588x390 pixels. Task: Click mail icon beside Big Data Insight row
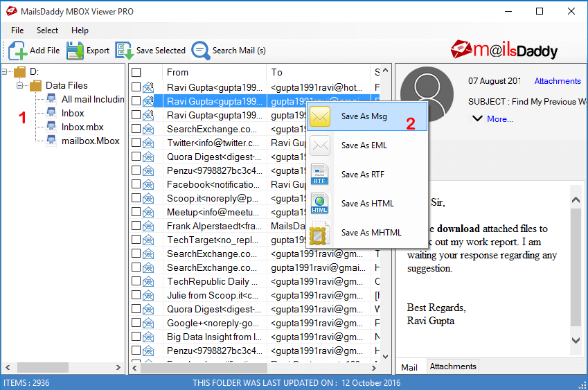148,337
